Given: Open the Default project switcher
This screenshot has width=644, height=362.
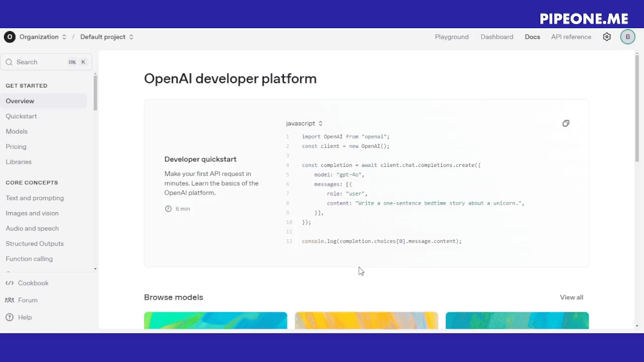Looking at the screenshot, I should click(x=107, y=37).
